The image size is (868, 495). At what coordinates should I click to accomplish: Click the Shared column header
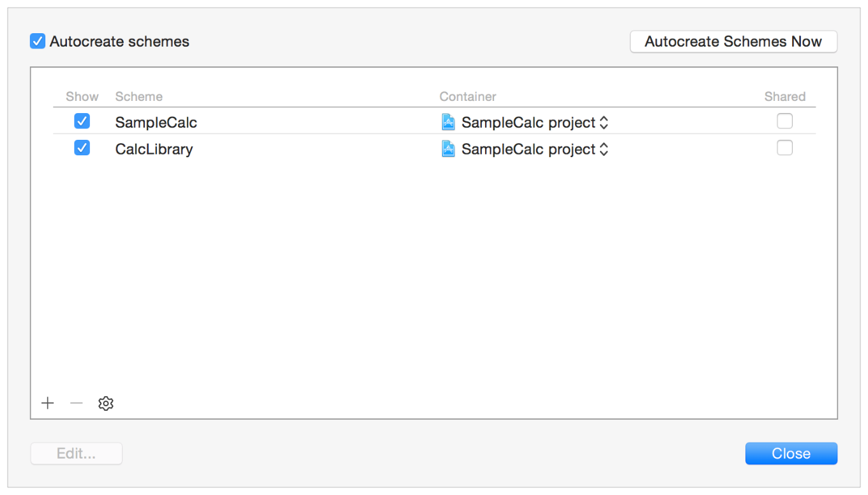(784, 96)
